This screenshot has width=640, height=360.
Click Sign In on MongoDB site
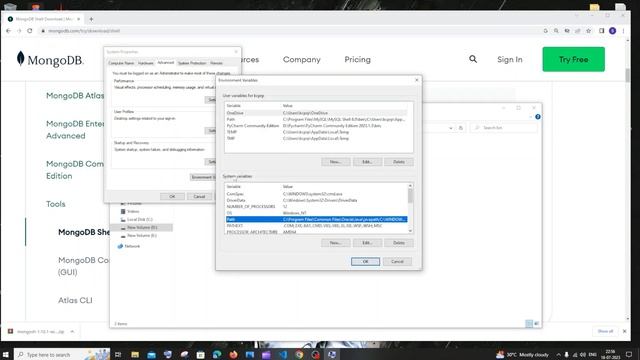click(509, 60)
